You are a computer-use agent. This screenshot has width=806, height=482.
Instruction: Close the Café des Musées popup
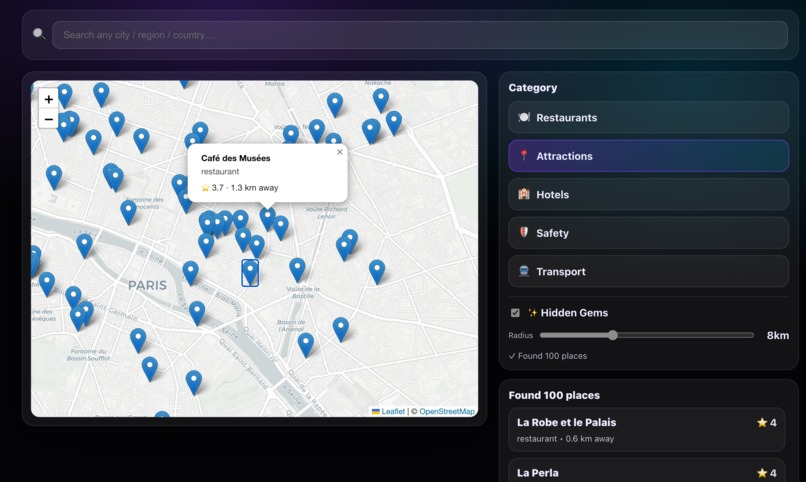[x=339, y=152]
